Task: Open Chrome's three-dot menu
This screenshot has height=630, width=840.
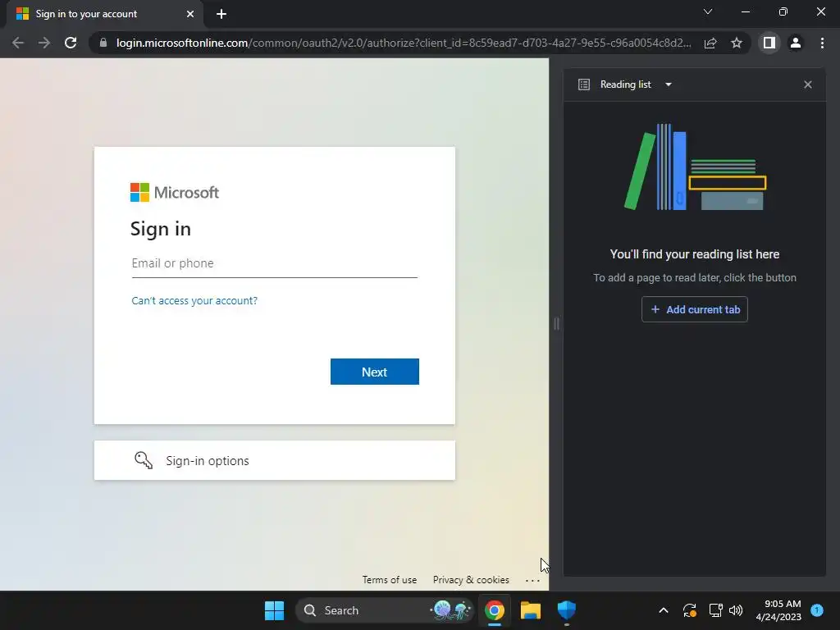Action: pyautogui.click(x=822, y=43)
